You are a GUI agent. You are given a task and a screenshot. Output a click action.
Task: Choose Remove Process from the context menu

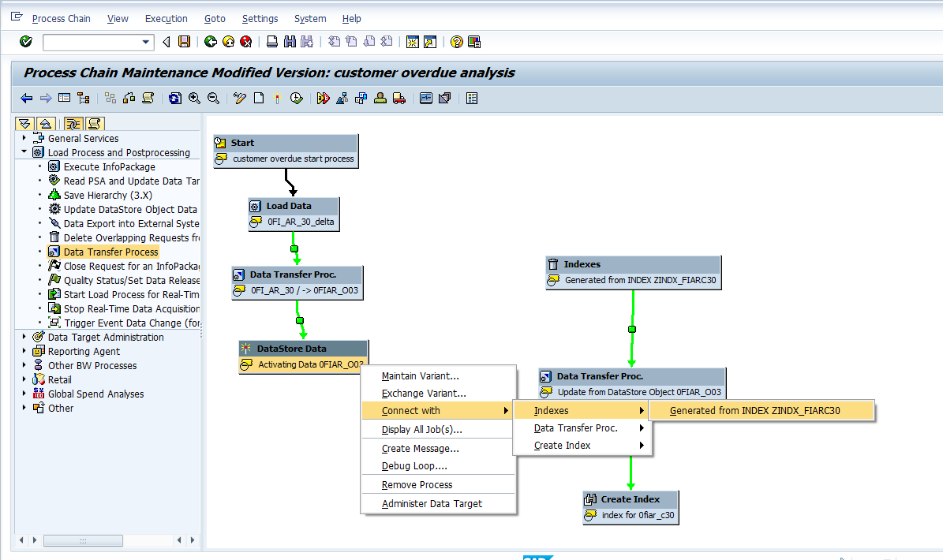[x=417, y=484]
